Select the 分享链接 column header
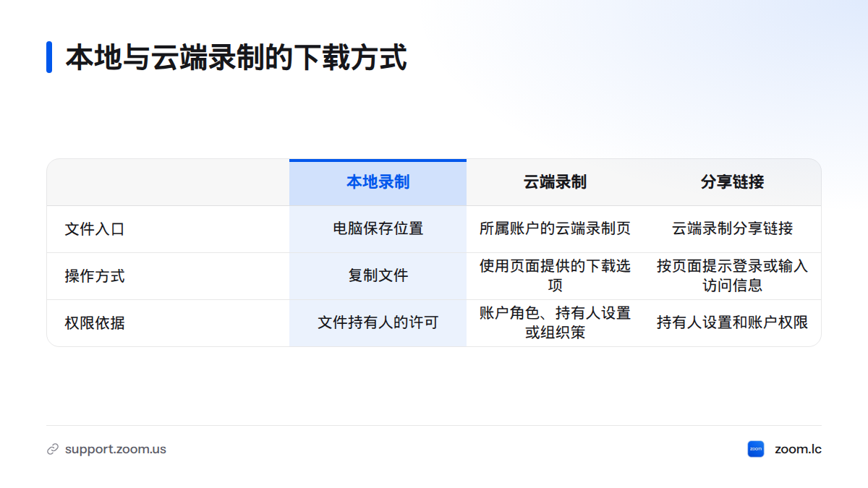868x488 pixels. point(732,182)
